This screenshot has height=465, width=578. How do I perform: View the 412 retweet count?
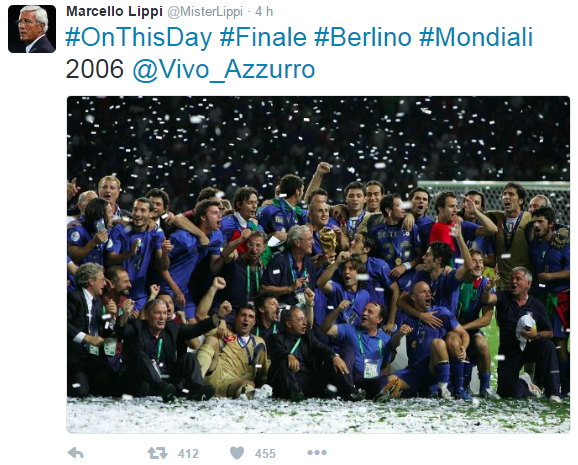pos(188,454)
